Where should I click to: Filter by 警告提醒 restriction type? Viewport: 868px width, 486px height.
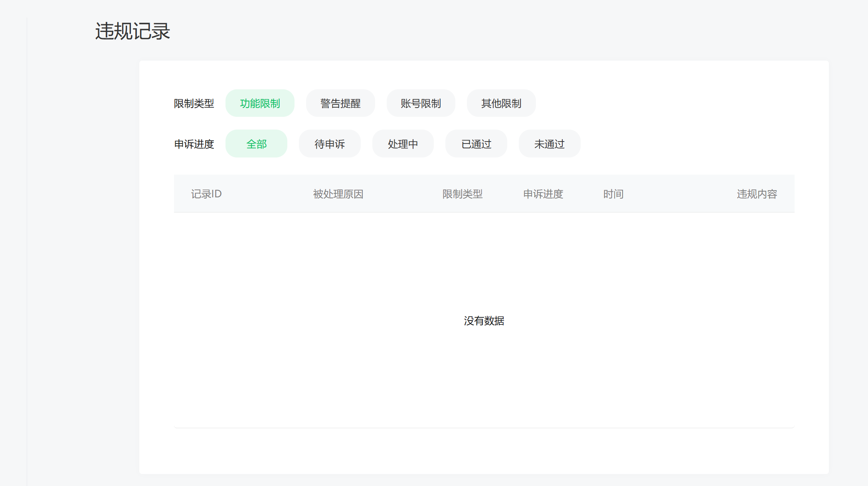(x=340, y=103)
